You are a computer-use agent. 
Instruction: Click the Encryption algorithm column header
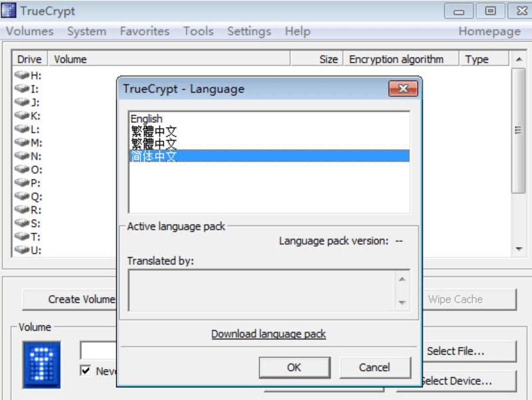[x=401, y=59]
